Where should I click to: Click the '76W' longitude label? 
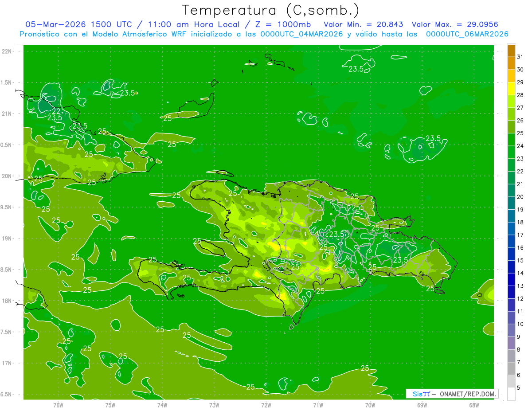point(58,405)
